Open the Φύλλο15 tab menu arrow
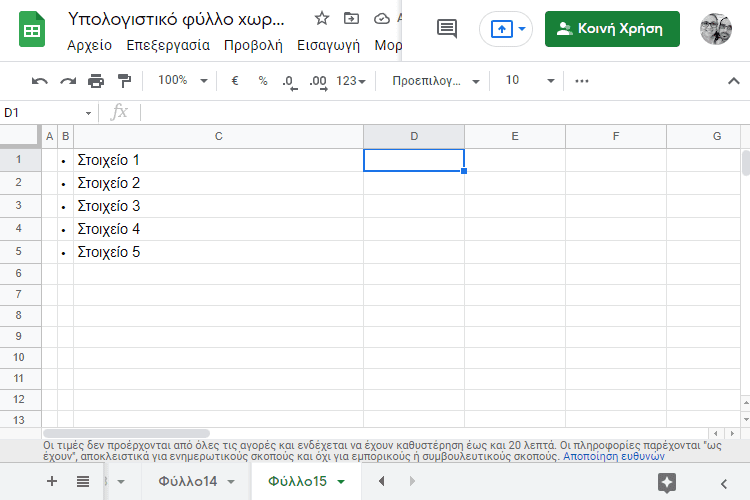 click(341, 482)
